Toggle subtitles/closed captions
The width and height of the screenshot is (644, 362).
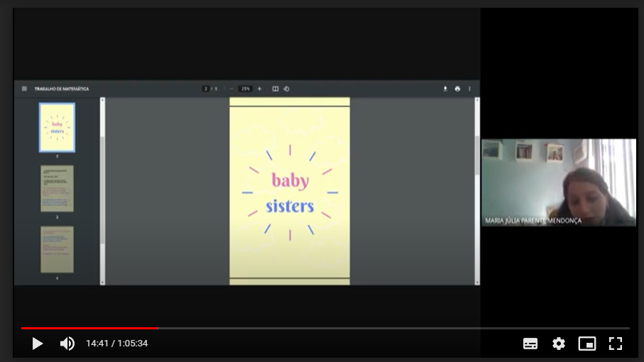coord(530,344)
